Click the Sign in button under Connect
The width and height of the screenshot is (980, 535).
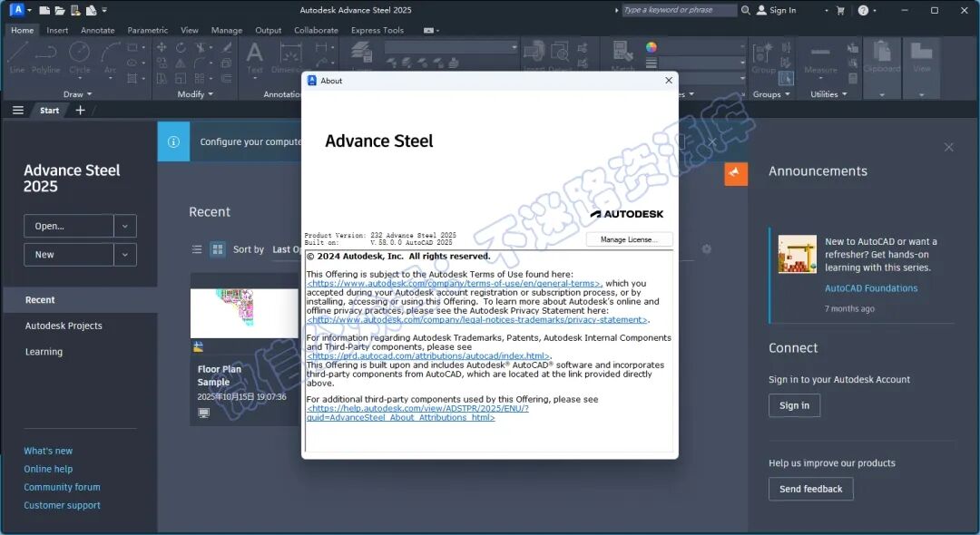794,405
